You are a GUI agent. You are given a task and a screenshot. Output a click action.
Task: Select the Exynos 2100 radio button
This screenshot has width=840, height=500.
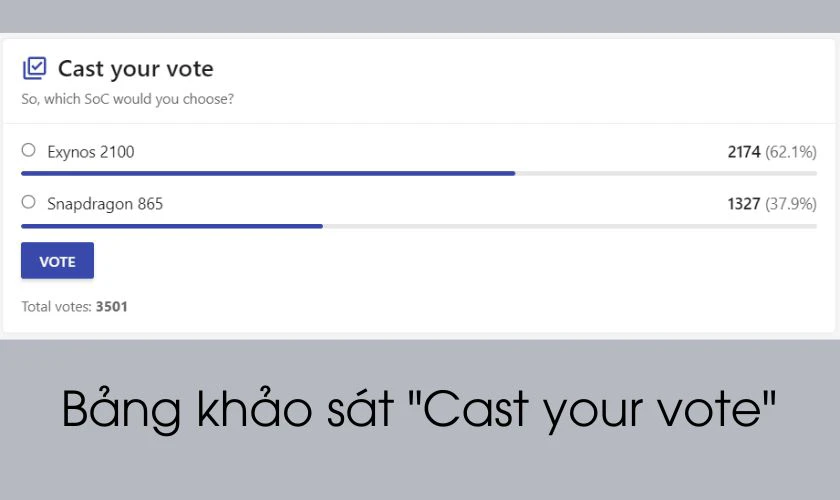(x=28, y=151)
